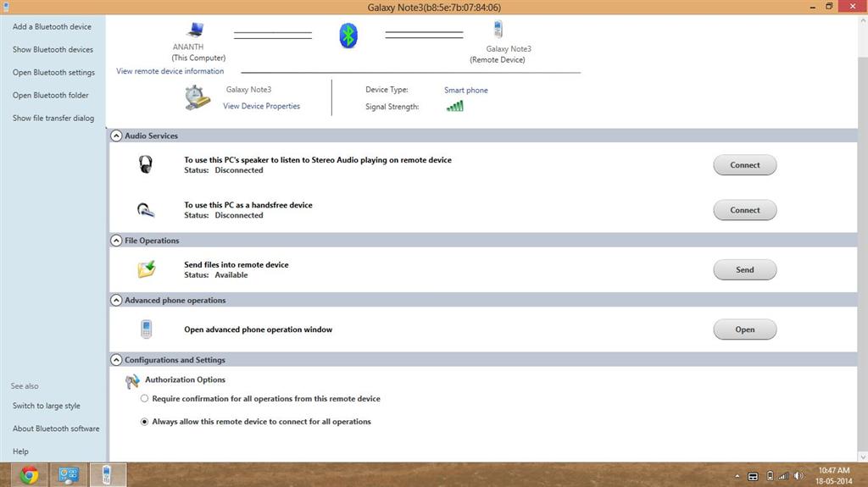Click the phone device tray icon
868x487 pixels.
(x=770, y=476)
